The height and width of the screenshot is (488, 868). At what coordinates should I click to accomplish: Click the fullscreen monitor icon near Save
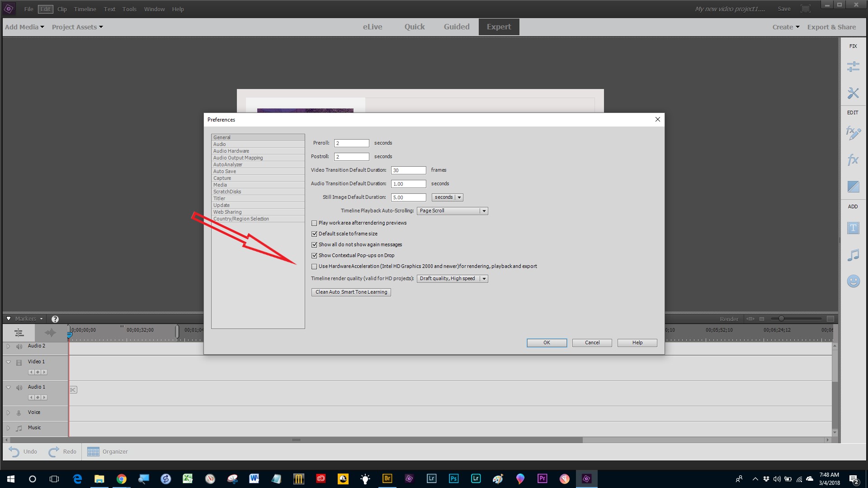click(806, 9)
